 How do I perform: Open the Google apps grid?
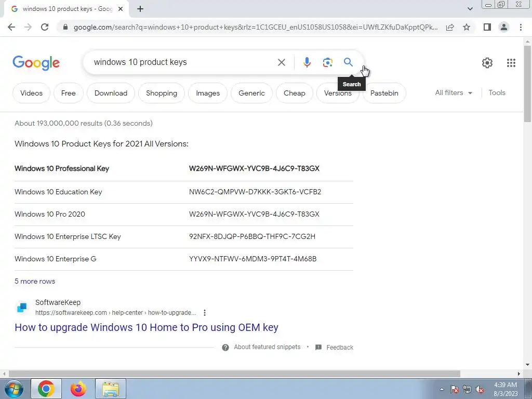click(511, 63)
